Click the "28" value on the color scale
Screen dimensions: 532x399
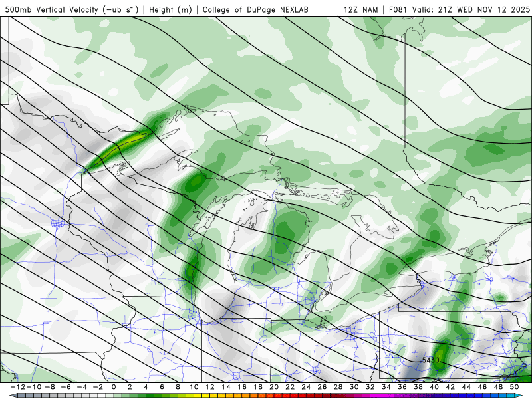(338, 387)
